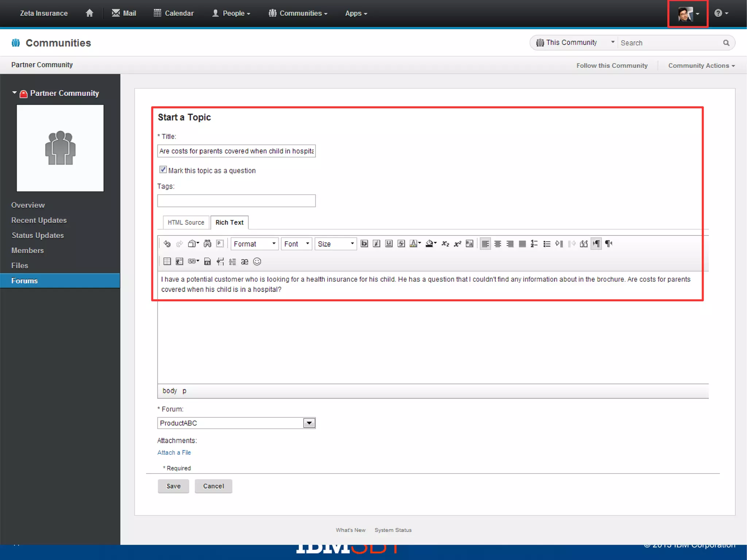Click the numbered list icon

534,244
